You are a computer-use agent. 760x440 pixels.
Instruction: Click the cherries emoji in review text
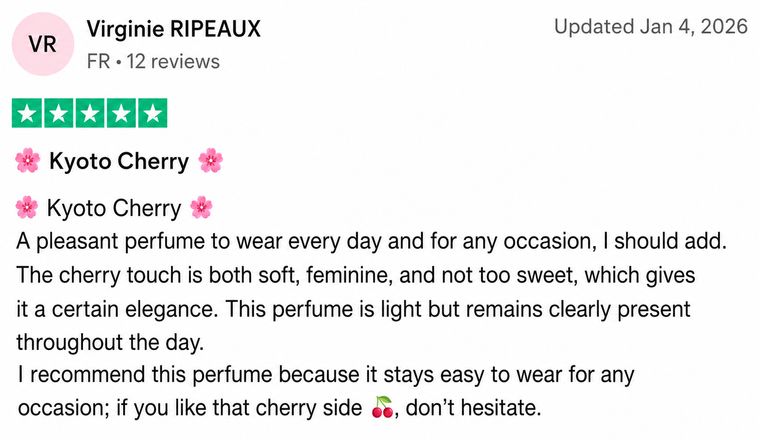382,407
